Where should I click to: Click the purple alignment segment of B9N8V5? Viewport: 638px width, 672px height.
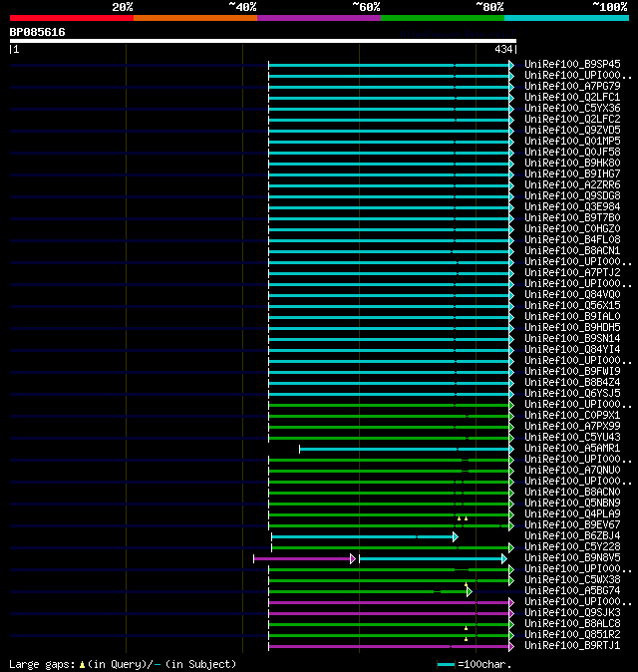(x=305, y=559)
